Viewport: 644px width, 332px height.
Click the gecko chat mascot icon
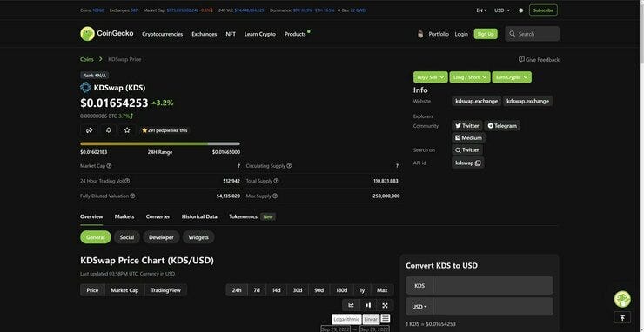coord(622,299)
